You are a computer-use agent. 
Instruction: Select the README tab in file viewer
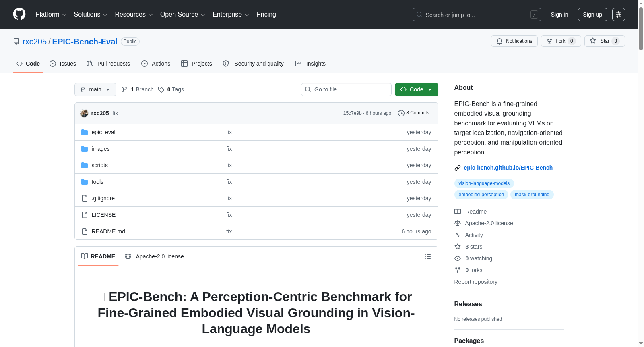tap(98, 256)
